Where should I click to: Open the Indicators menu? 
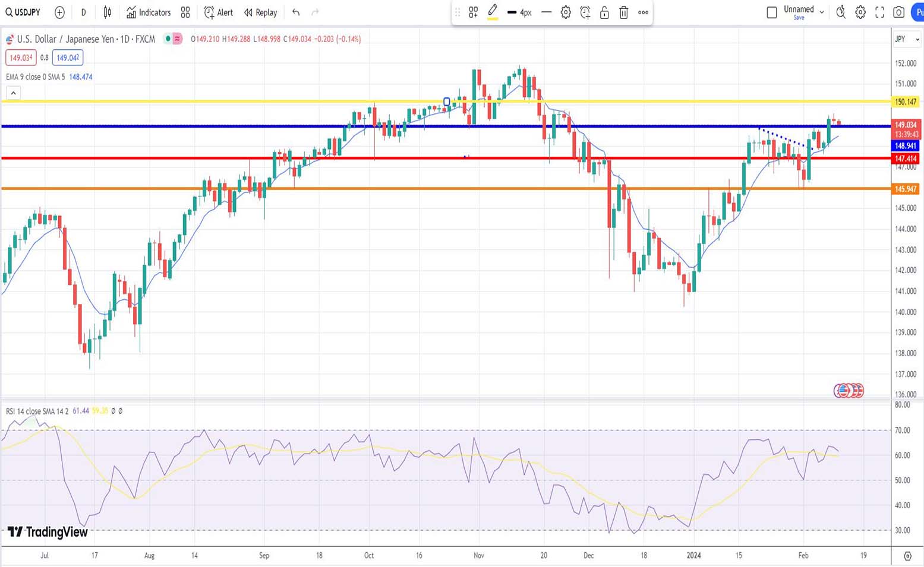click(x=149, y=12)
